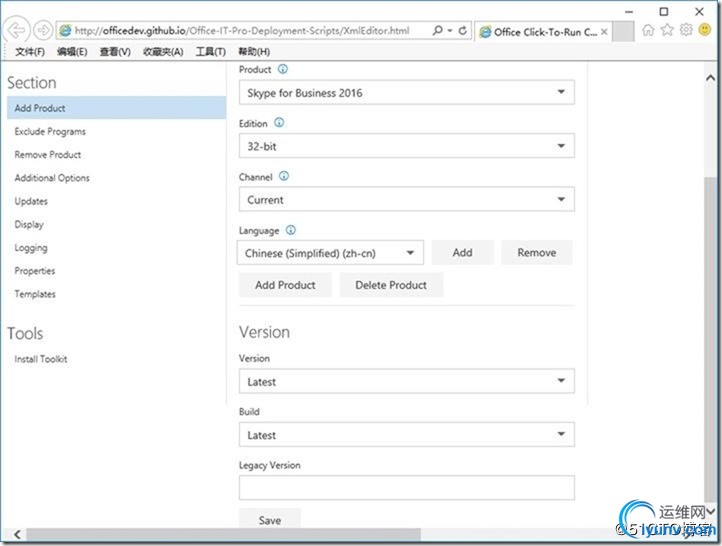Click the browser Back arrow button

tap(17, 30)
